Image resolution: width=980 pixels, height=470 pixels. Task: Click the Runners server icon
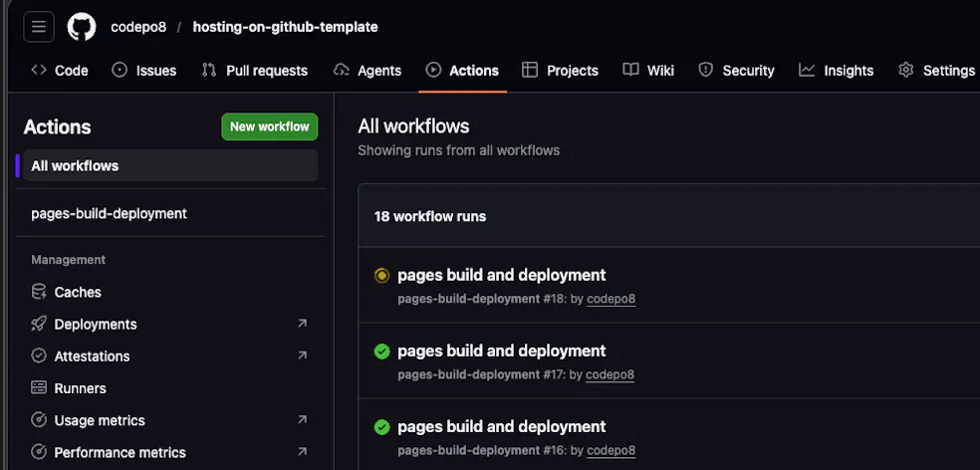(39, 387)
